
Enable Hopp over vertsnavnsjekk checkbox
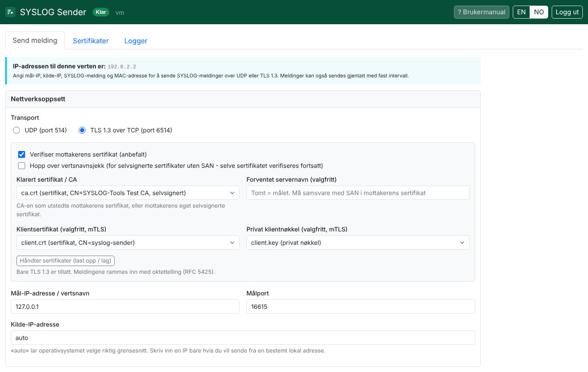22,166
